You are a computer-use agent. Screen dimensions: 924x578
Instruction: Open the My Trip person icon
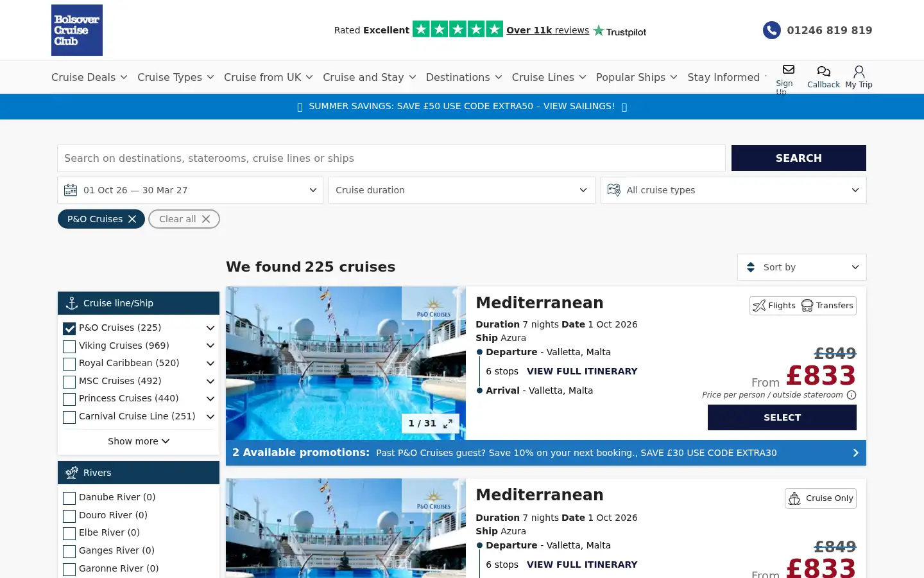click(x=859, y=71)
